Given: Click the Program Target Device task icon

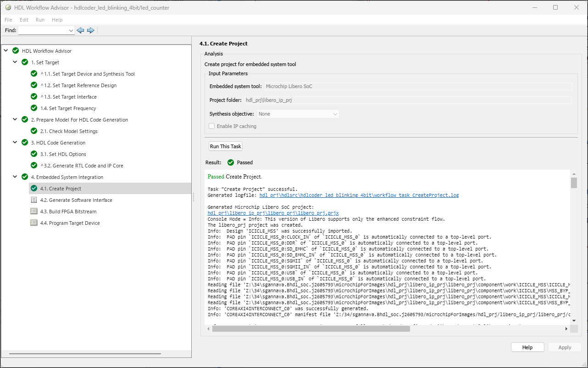Looking at the screenshot, I should pos(34,223).
